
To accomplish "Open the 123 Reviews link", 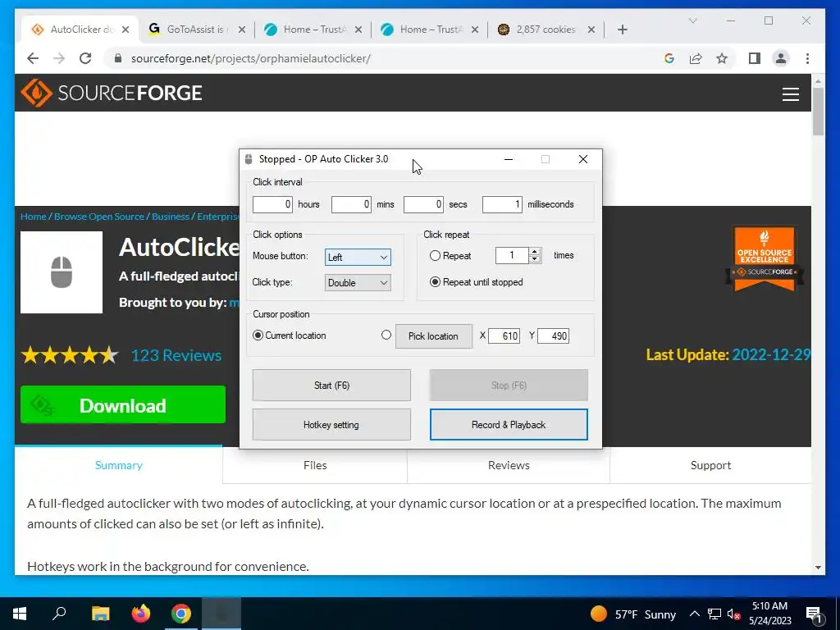I will click(x=176, y=355).
